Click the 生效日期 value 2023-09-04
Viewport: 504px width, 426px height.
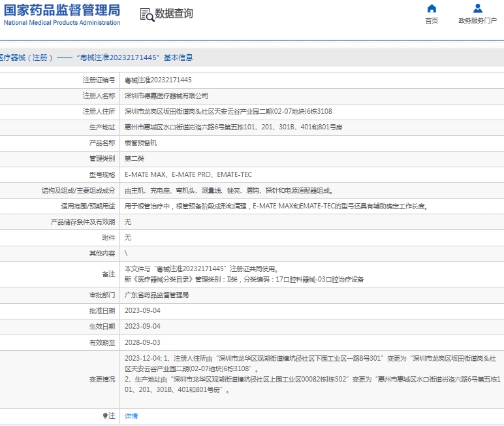142,326
